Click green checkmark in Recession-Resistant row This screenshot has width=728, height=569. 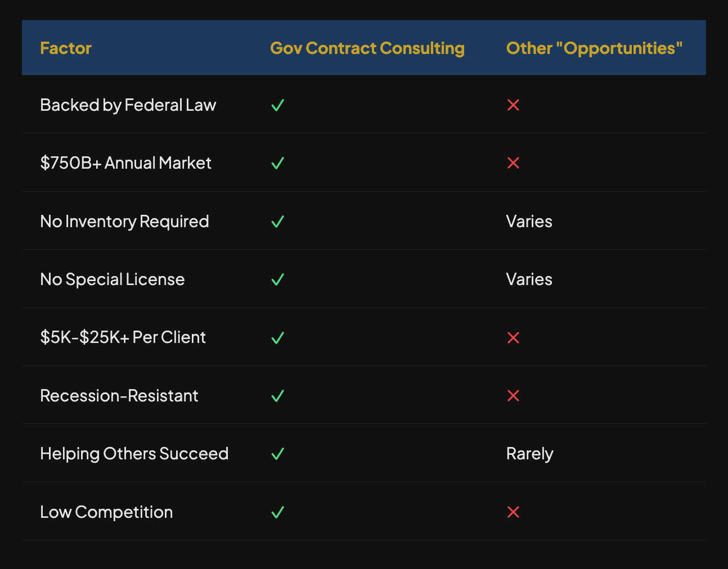tap(277, 396)
